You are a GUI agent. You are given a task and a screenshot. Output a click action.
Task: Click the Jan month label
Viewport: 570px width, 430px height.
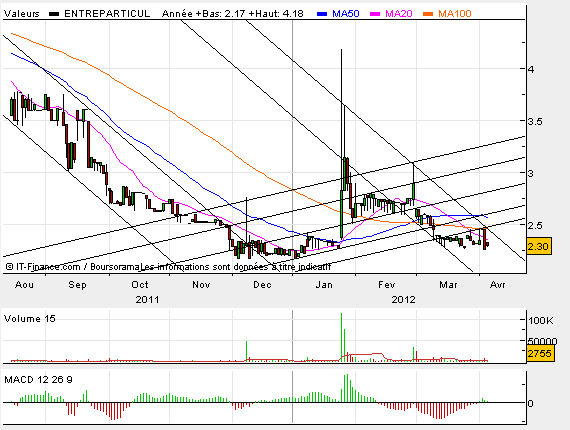click(x=324, y=285)
